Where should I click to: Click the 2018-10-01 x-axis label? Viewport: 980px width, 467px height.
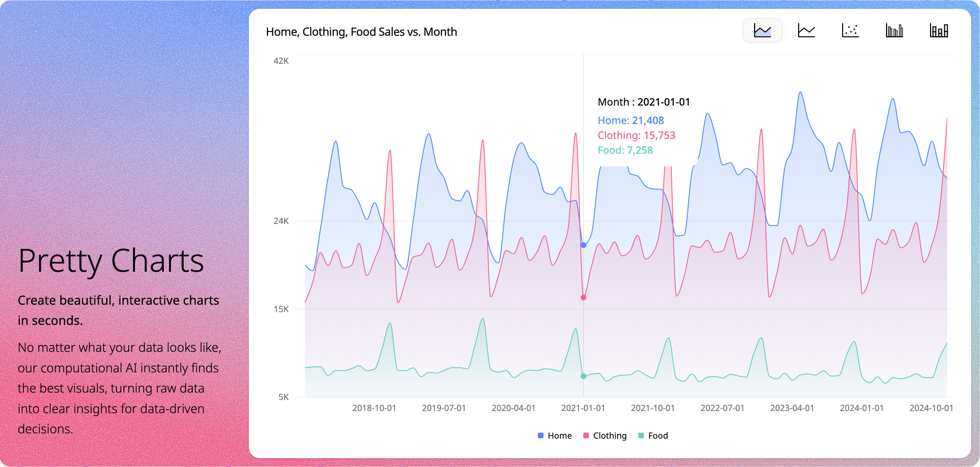[374, 408]
